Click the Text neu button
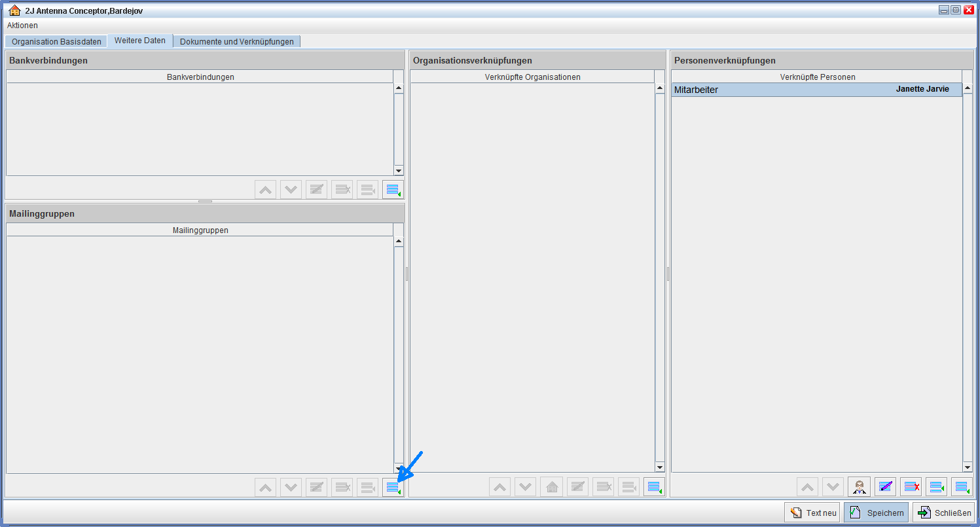 coord(812,513)
